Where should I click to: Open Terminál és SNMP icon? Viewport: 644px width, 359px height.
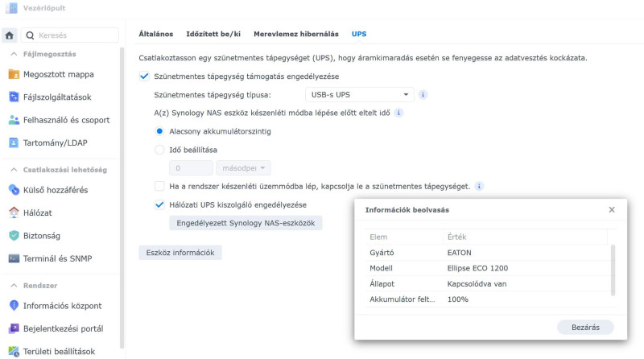click(x=14, y=258)
